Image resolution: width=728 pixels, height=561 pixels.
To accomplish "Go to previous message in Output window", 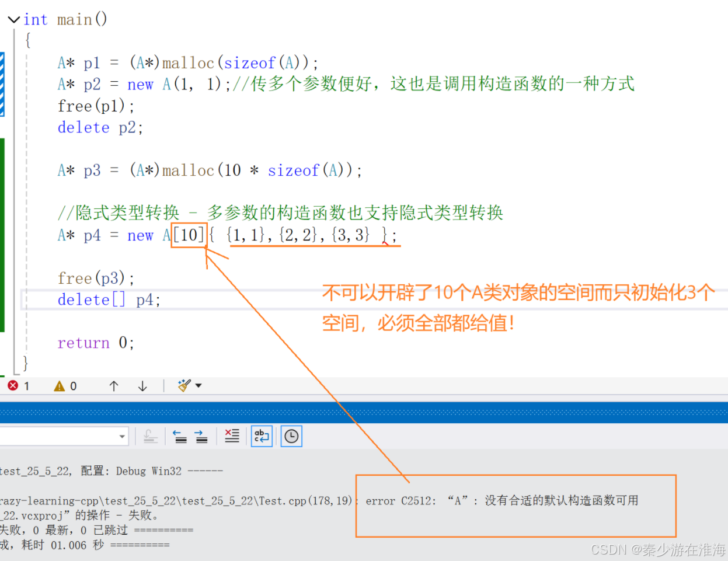I will tap(180, 436).
